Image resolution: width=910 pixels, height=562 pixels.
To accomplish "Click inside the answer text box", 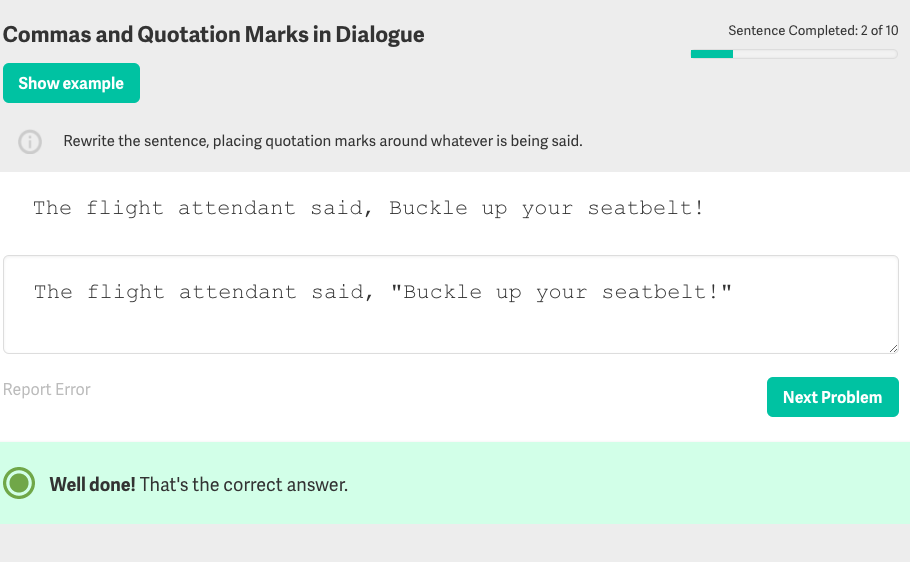I will coord(451,304).
